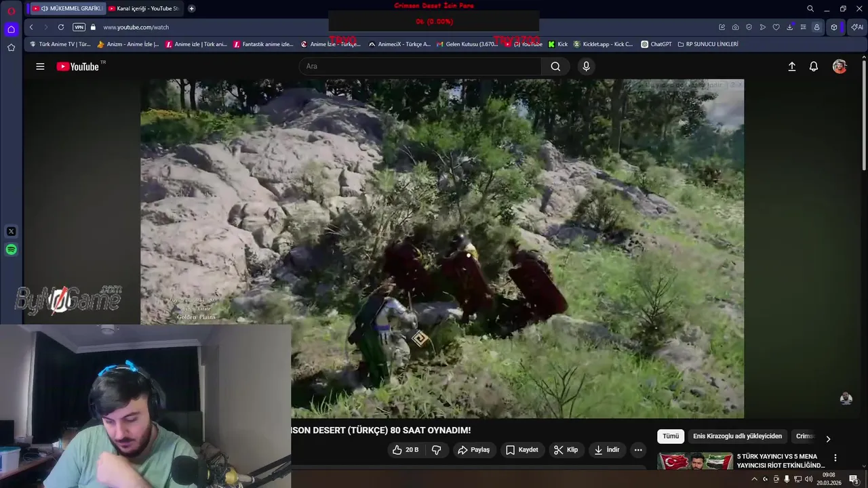
Task: Show next filter chips with arrow
Action: point(828,439)
